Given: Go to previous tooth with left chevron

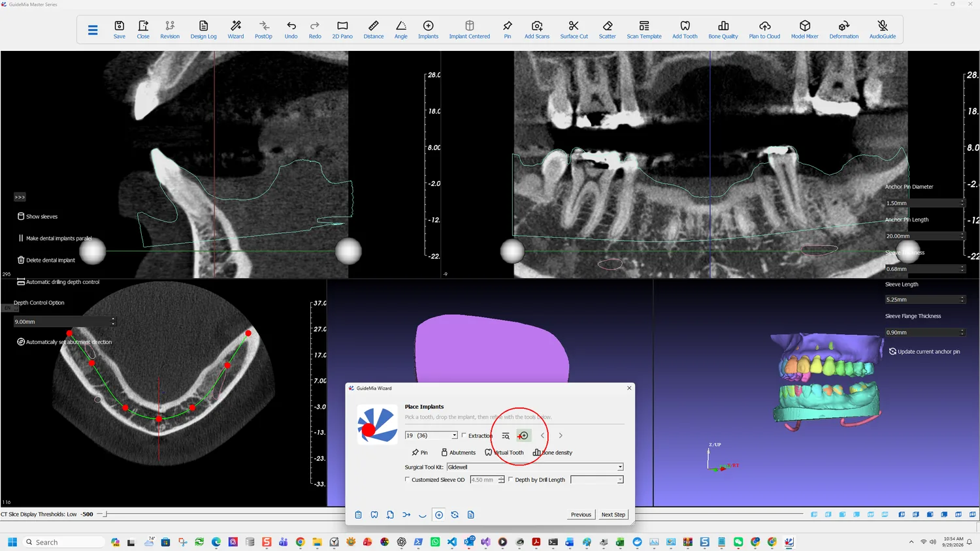Looking at the screenshot, I should 542,435.
